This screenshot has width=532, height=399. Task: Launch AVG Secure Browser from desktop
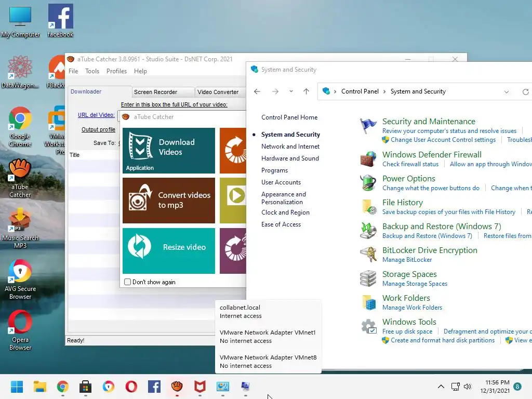tap(20, 280)
